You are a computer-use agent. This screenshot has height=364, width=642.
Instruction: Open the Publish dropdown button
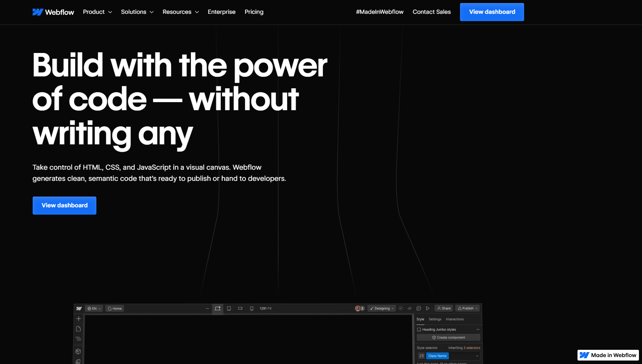(x=468, y=308)
